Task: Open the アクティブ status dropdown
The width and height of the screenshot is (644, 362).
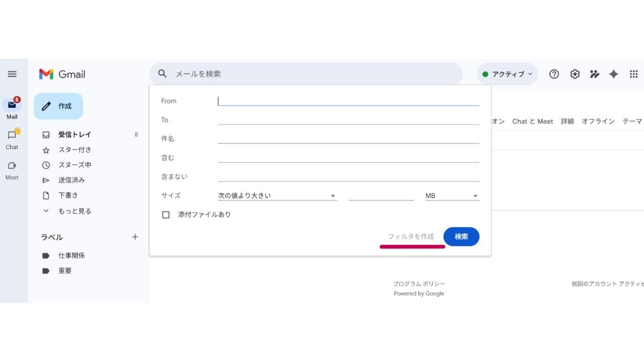Action: (507, 73)
